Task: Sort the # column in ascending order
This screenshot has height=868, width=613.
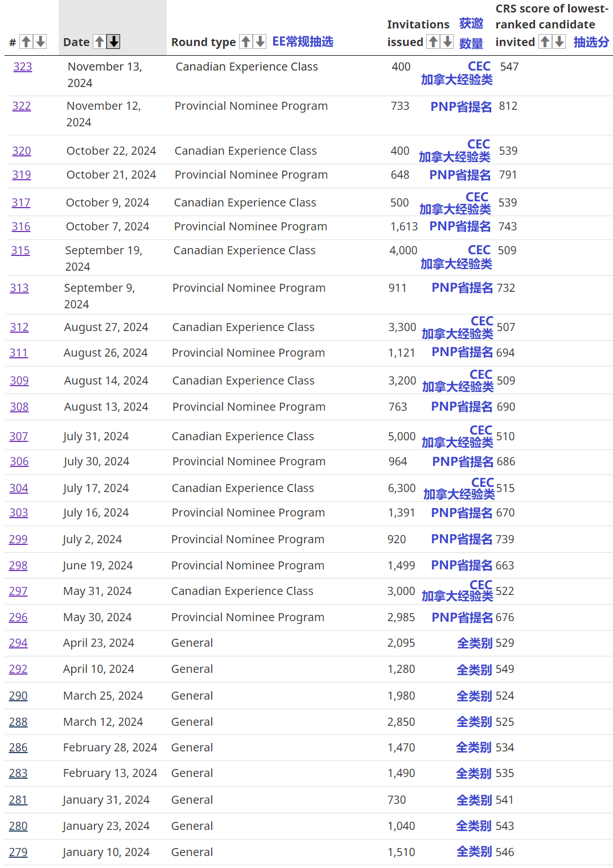Action: [26, 42]
